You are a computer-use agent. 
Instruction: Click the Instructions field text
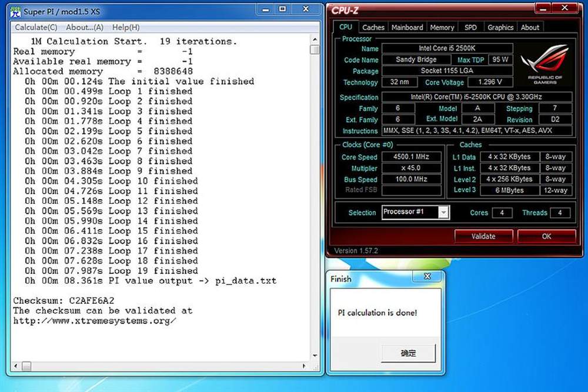click(x=477, y=131)
